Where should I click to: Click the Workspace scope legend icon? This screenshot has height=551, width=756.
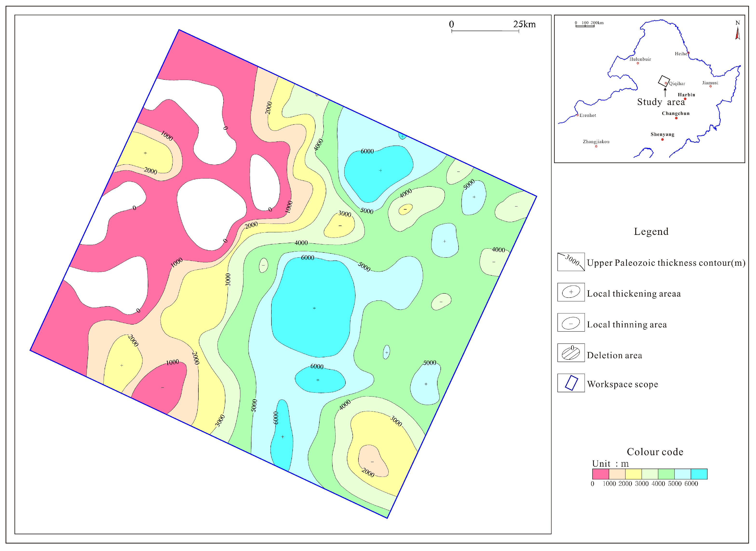coord(571,383)
